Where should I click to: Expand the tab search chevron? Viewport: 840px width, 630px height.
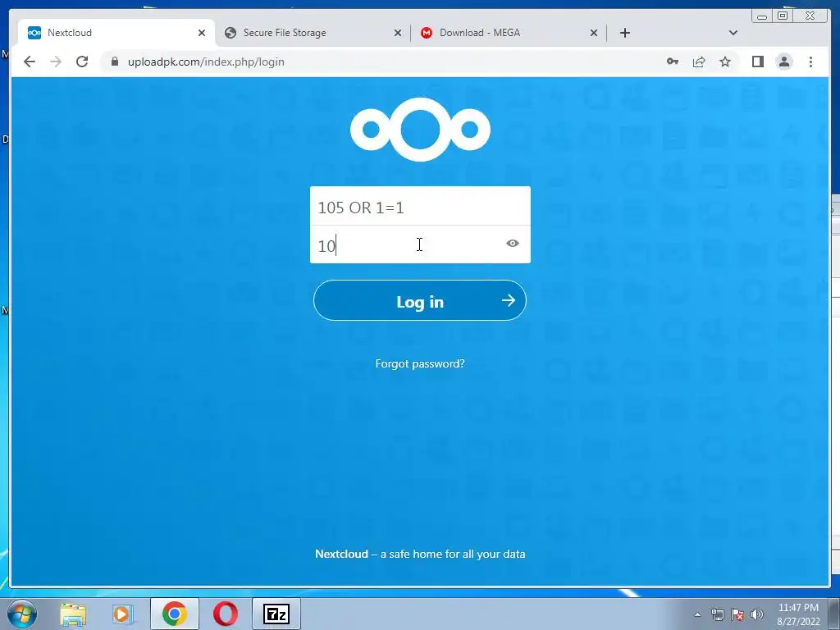[x=733, y=33]
